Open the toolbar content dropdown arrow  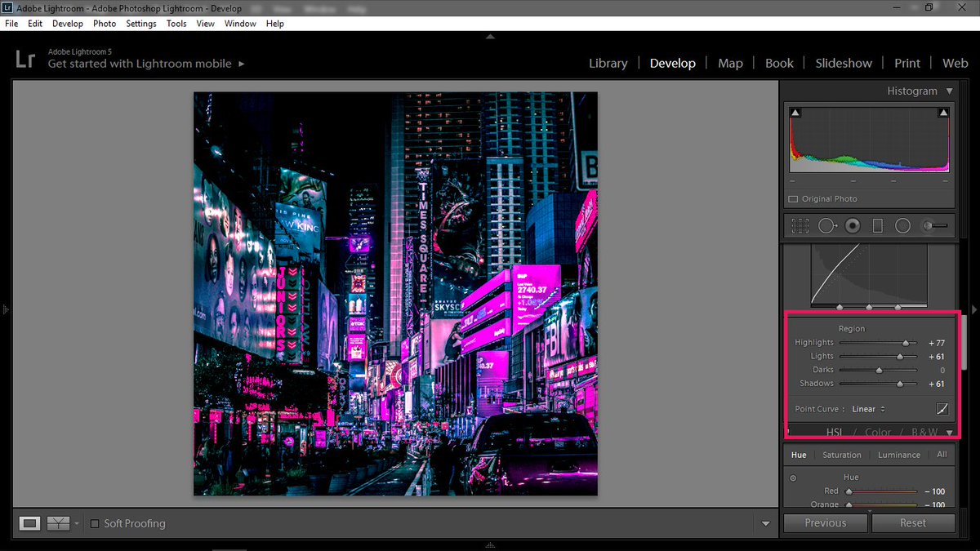tap(765, 523)
